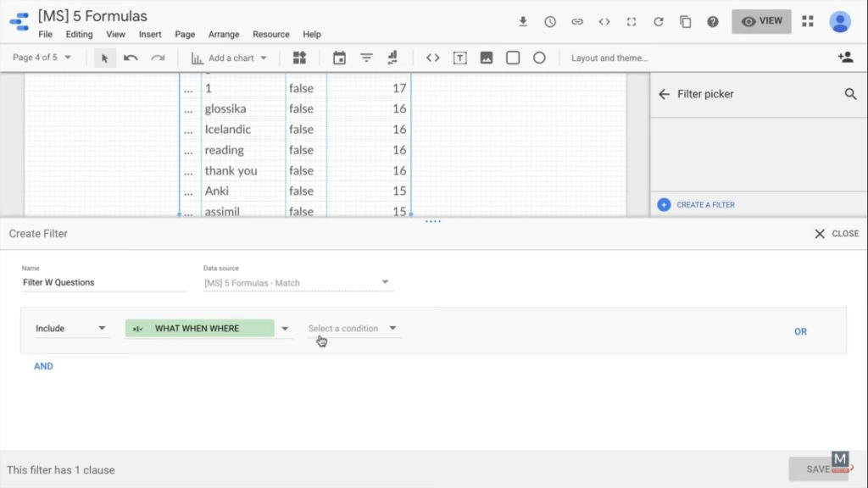This screenshot has width=868, height=488.
Task: Open the Arrange menu
Action: click(223, 35)
